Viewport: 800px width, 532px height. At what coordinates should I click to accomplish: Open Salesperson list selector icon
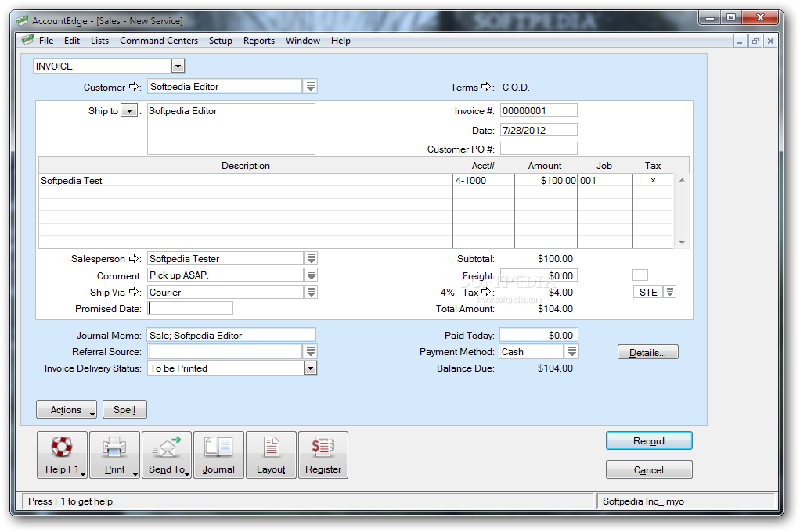311,258
